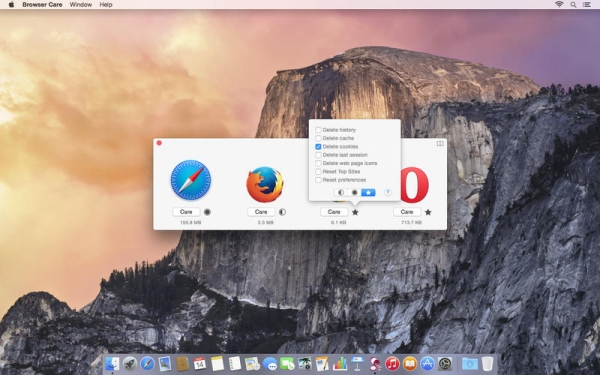Open the Help menu
This screenshot has width=600, height=375.
click(x=106, y=5)
